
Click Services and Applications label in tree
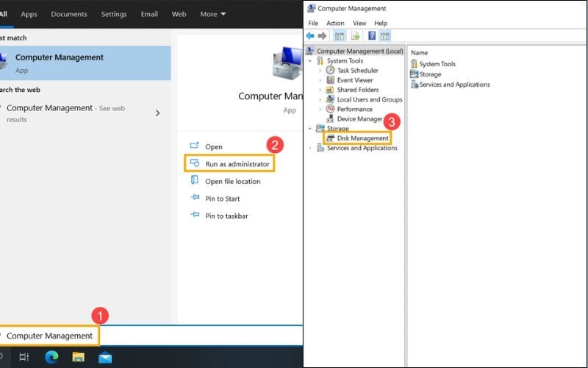[x=362, y=148]
